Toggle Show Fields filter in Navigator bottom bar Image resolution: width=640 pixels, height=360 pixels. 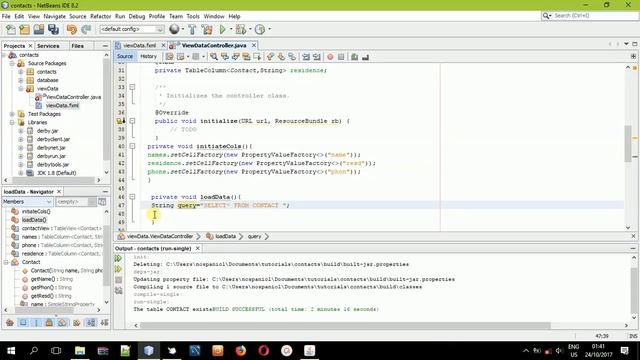tap(23, 322)
